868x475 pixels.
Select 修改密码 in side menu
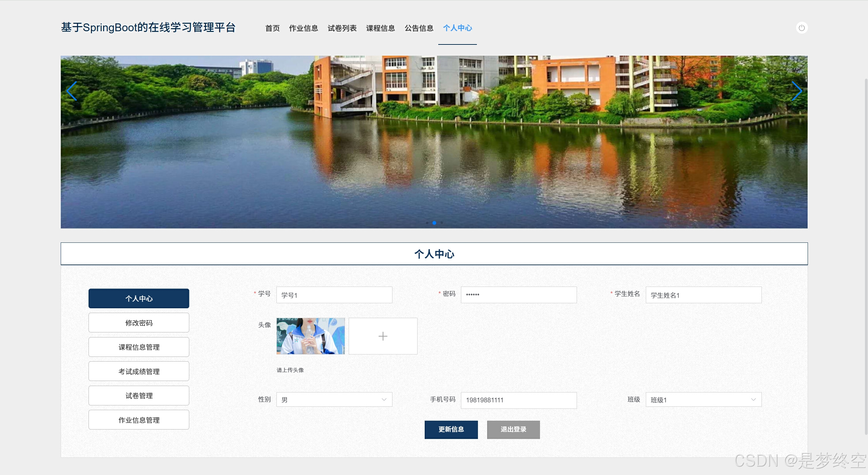(x=139, y=323)
